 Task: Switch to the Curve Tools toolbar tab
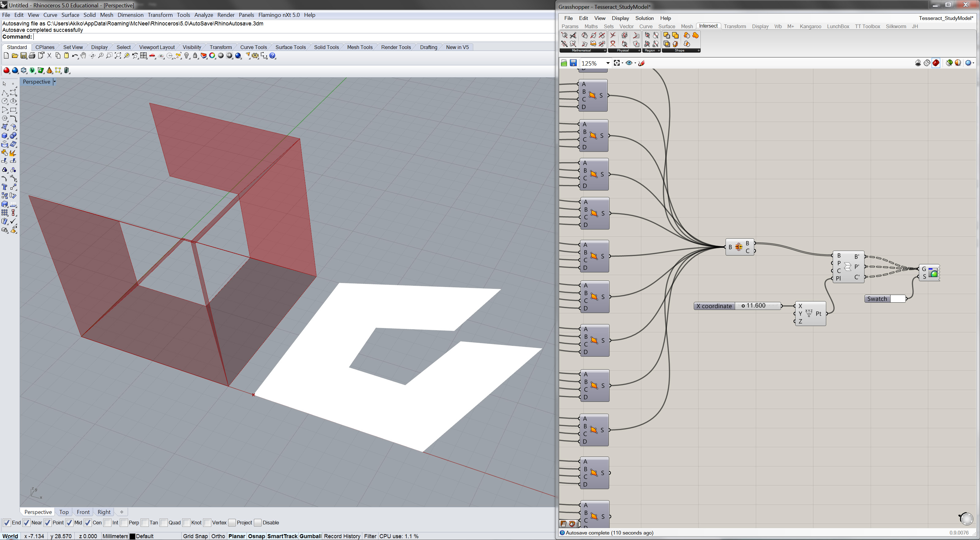[x=253, y=47]
